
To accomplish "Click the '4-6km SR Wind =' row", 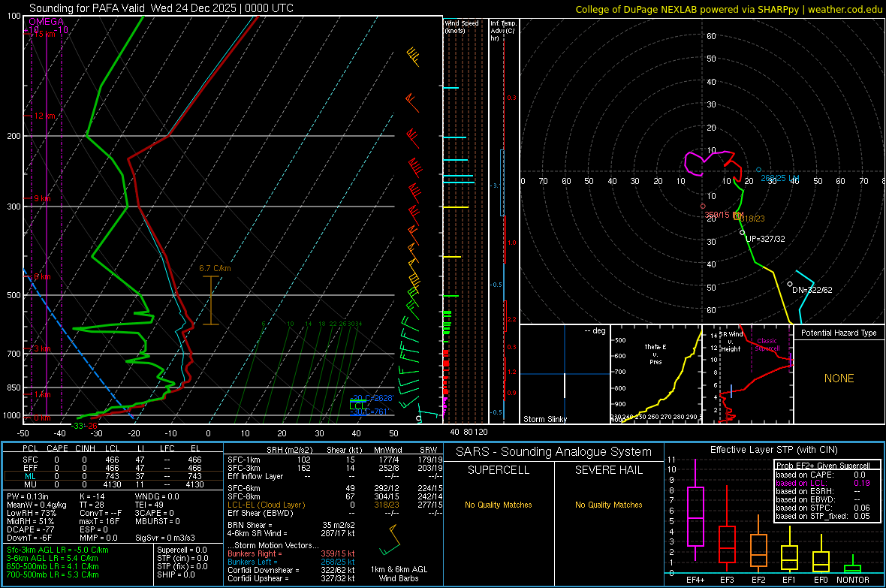I will pos(291,533).
